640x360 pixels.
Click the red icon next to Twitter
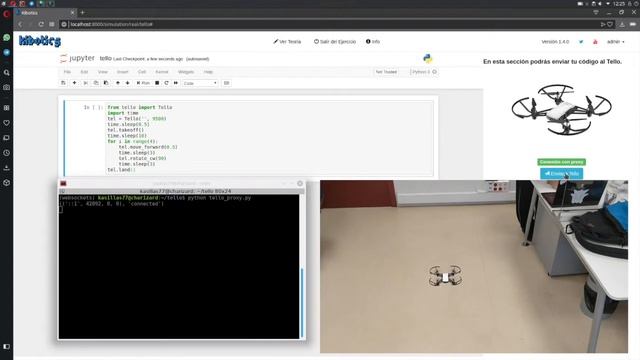pos(595,42)
